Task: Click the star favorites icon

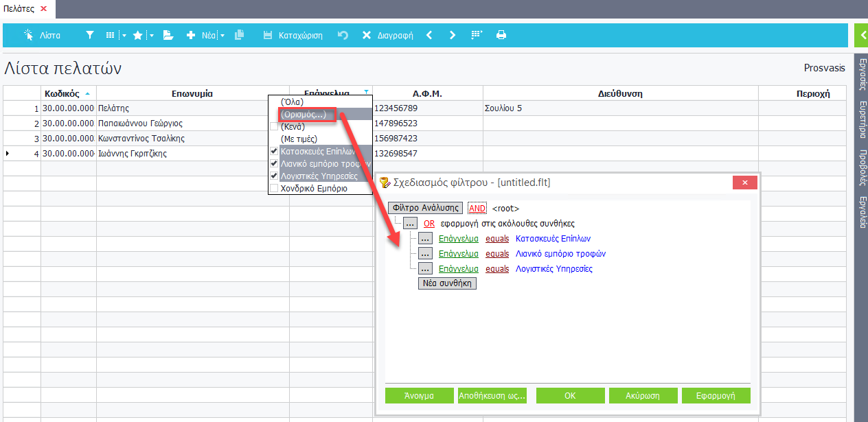Action: click(138, 35)
